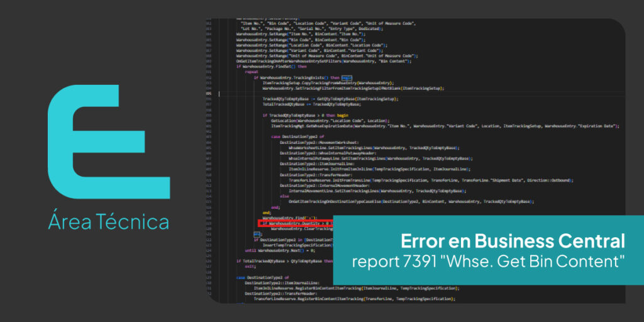Click the "TrackedQtyToEmptyBase := GetQtyToEmptyBase" line
Screen dimensions: 644x322
click(x=331, y=99)
